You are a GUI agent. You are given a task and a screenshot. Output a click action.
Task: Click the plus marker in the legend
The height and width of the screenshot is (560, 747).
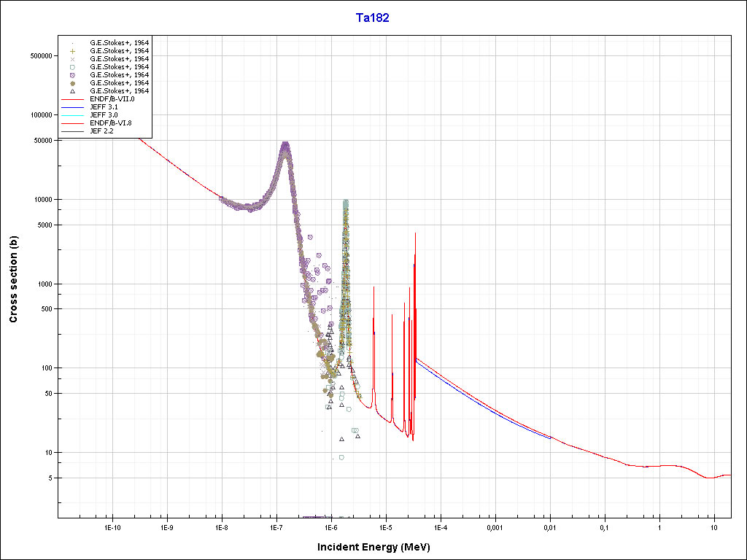(72, 51)
